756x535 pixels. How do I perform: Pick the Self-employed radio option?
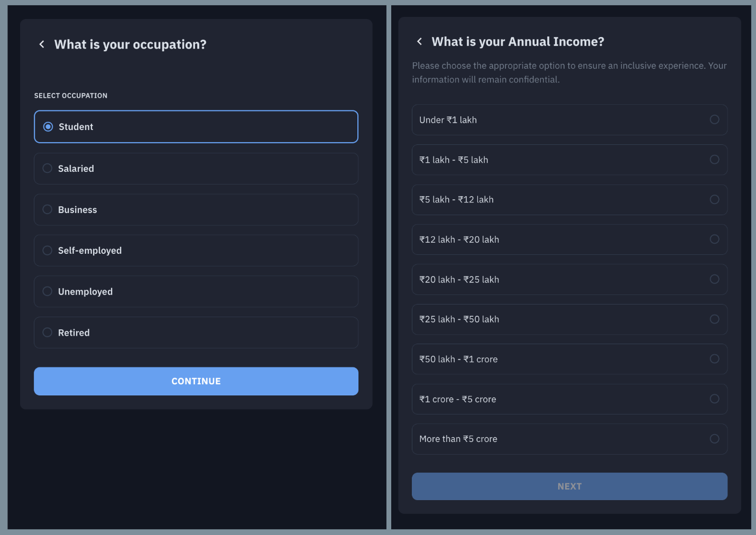pos(48,251)
